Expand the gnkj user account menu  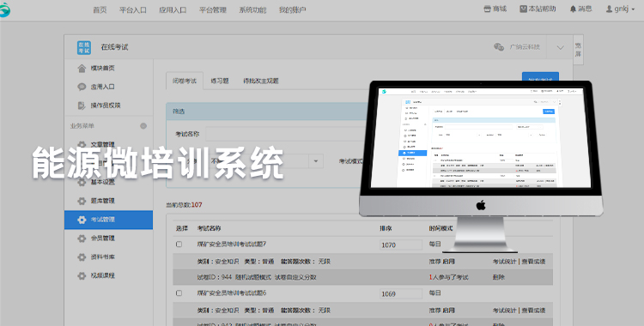pos(620,9)
